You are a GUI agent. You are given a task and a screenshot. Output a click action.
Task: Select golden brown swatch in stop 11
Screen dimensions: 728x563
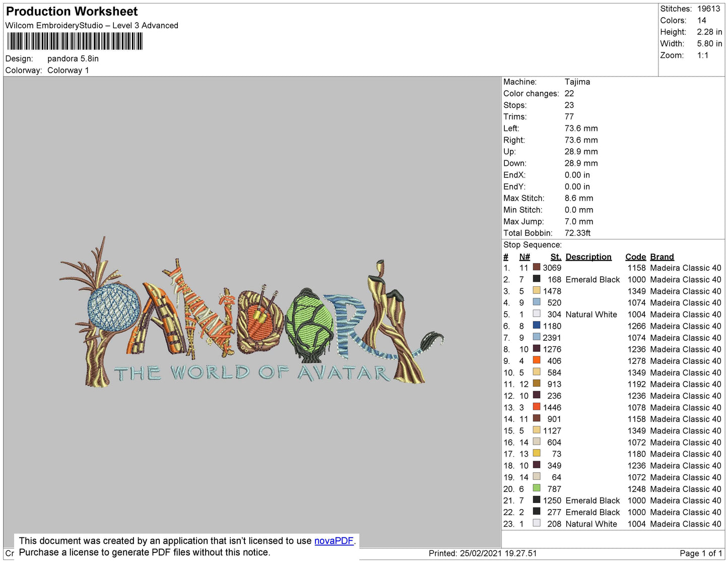tap(537, 383)
